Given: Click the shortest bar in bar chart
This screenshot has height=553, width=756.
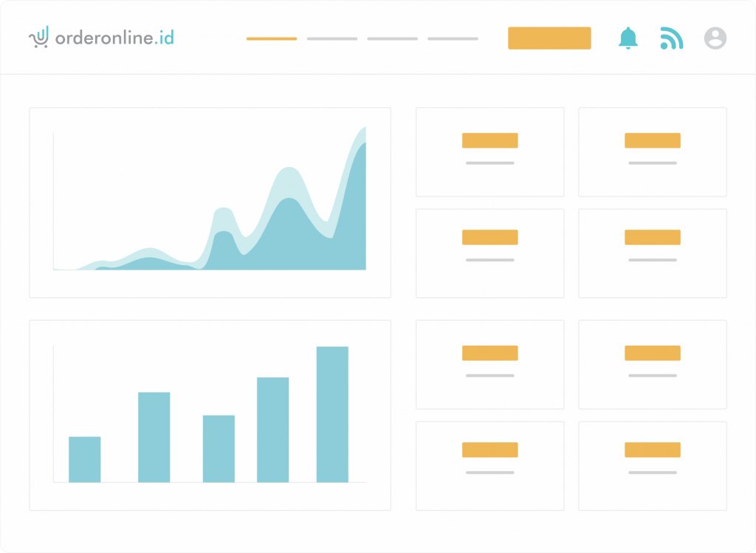Looking at the screenshot, I should (85, 459).
